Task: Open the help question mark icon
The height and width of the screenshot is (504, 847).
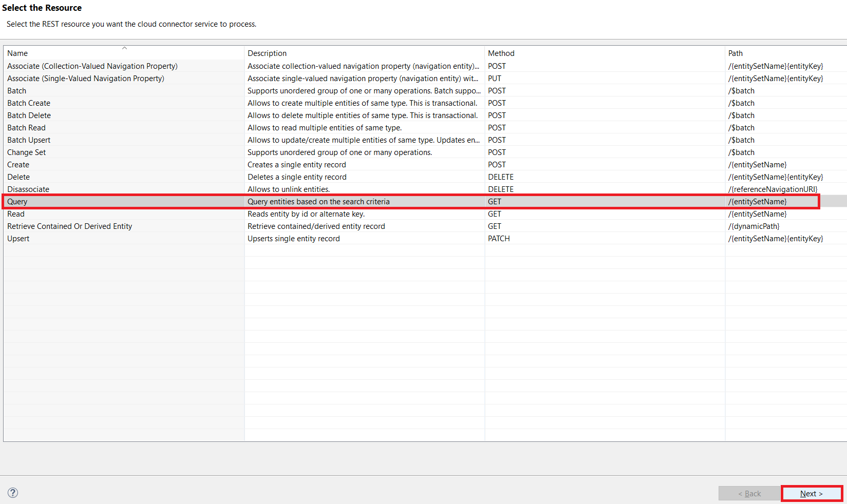Action: pyautogui.click(x=13, y=493)
